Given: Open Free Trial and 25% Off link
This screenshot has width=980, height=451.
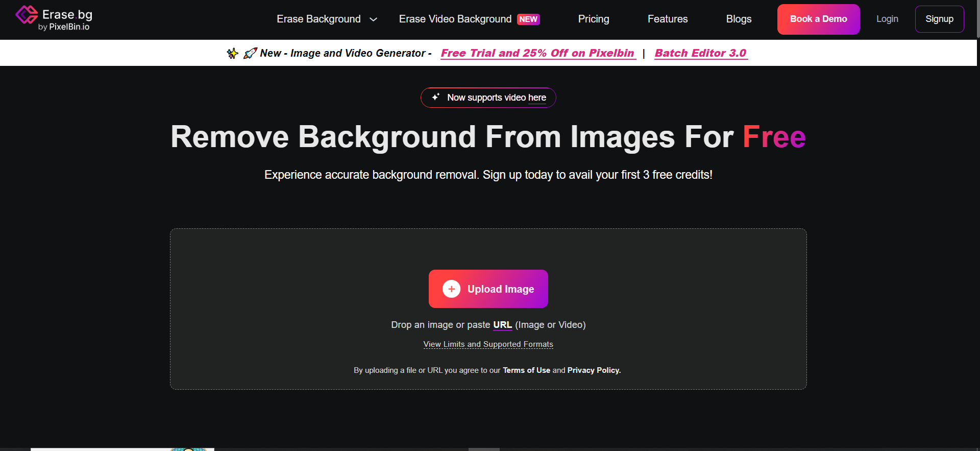Looking at the screenshot, I should (538, 53).
